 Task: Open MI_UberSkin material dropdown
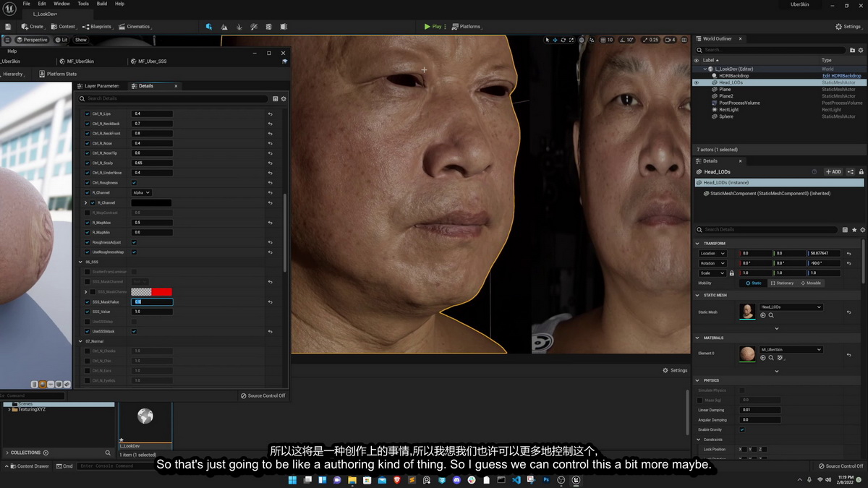[790, 350]
